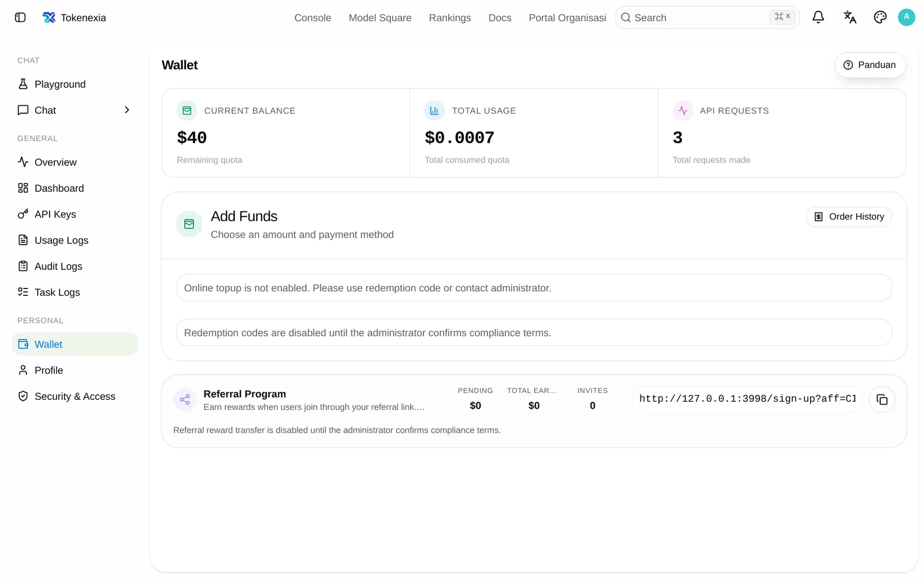Click the $40 current balance value
Screen dimensions: 924x578
point(192,138)
